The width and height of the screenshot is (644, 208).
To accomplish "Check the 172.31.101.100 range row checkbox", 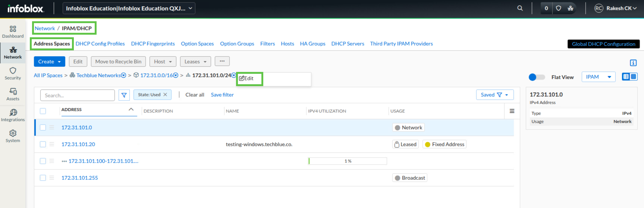I will (x=43, y=161).
